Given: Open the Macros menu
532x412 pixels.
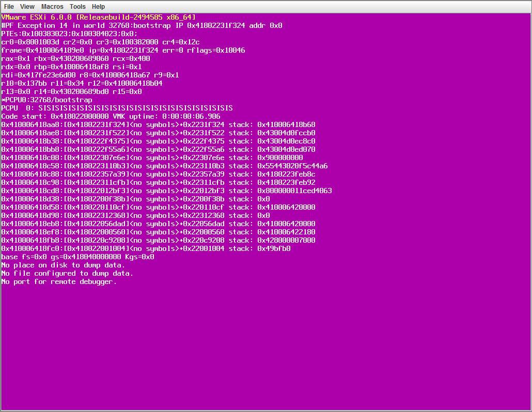Looking at the screenshot, I should [52, 6].
